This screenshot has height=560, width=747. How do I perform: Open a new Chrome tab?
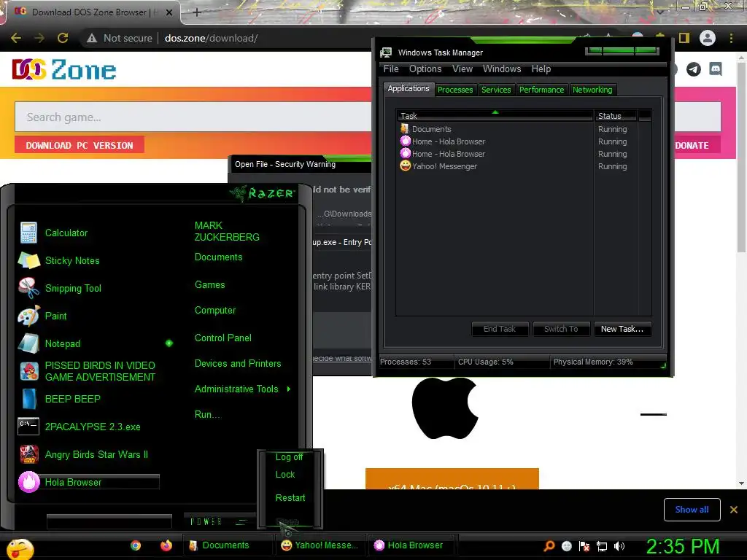click(197, 12)
